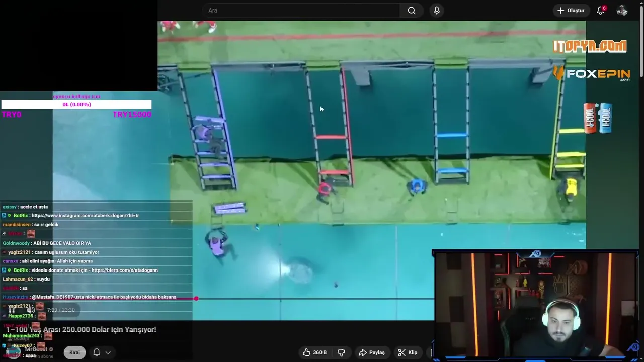
Task: Click chat message 'canım uglusum oku tutamiyor'
Action: (x=66, y=252)
